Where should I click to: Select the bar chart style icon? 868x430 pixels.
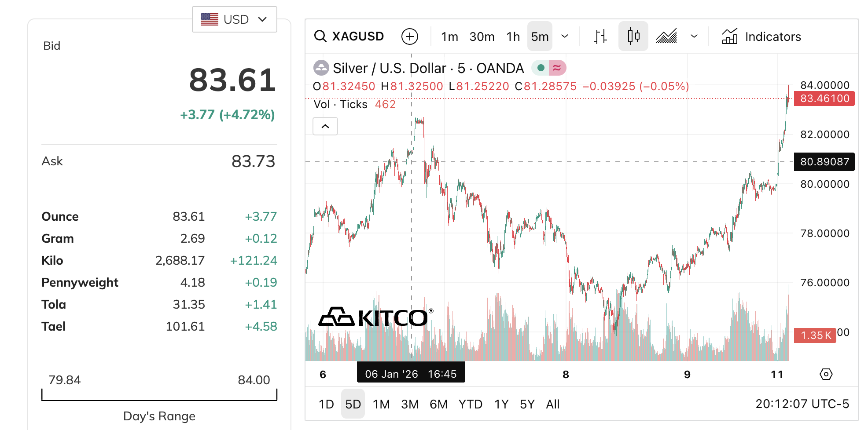tap(600, 36)
